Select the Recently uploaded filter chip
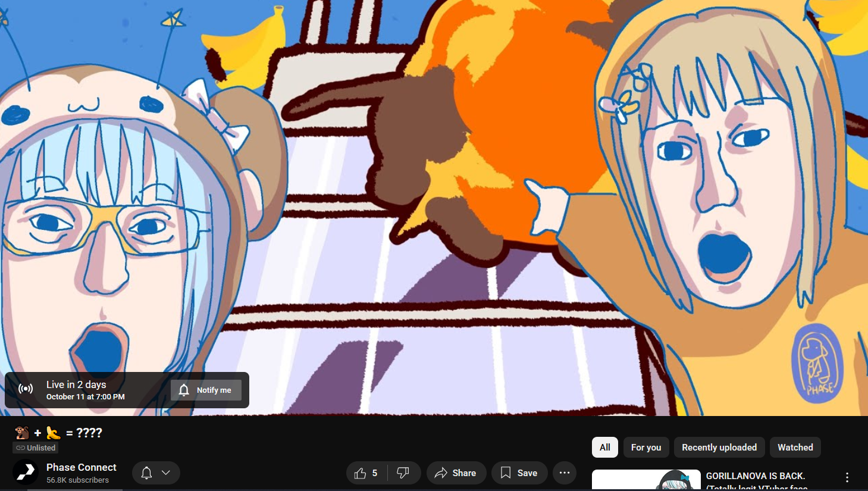The image size is (868, 491). [x=719, y=448]
